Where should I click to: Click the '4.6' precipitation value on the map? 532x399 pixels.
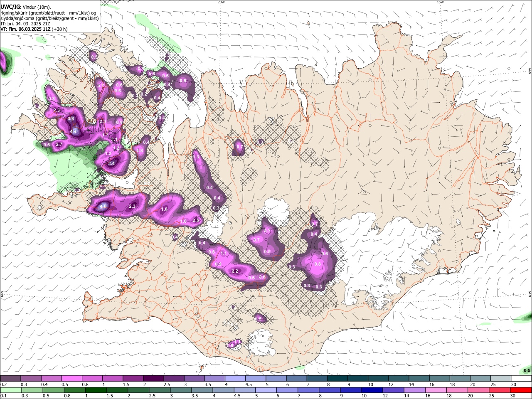coord(103,206)
